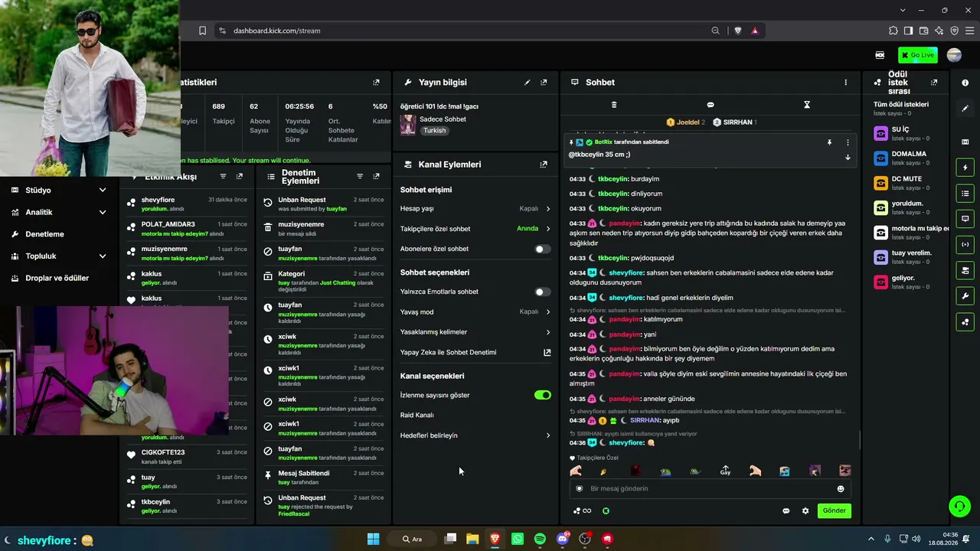Click the broadcast signal sidebar icon
The height and width of the screenshot is (551, 980).
tap(965, 245)
